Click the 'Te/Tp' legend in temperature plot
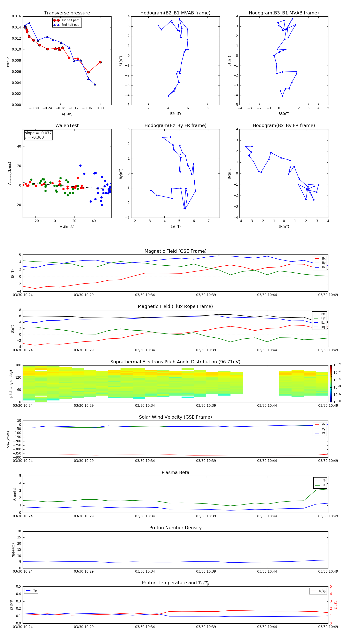 (x=318, y=591)
